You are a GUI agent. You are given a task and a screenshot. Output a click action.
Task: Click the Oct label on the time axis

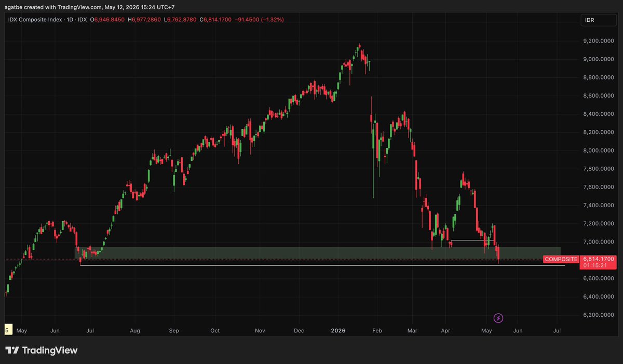point(215,330)
